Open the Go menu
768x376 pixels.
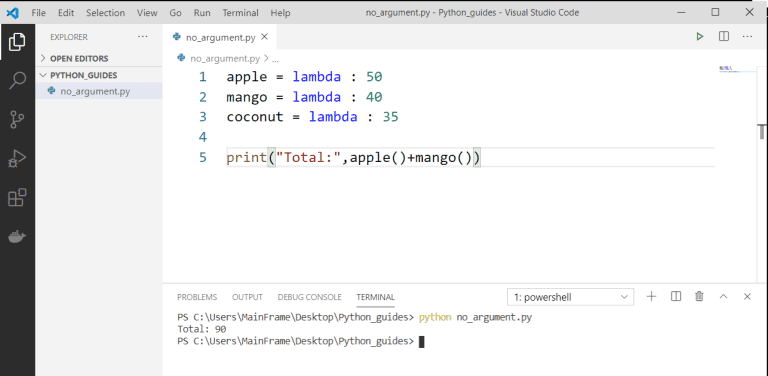click(x=175, y=13)
